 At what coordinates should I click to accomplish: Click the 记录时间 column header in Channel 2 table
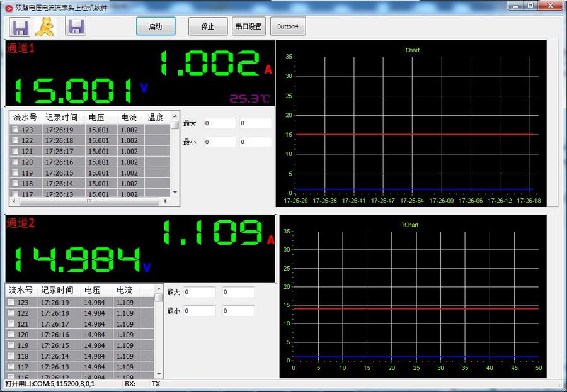click(57, 290)
